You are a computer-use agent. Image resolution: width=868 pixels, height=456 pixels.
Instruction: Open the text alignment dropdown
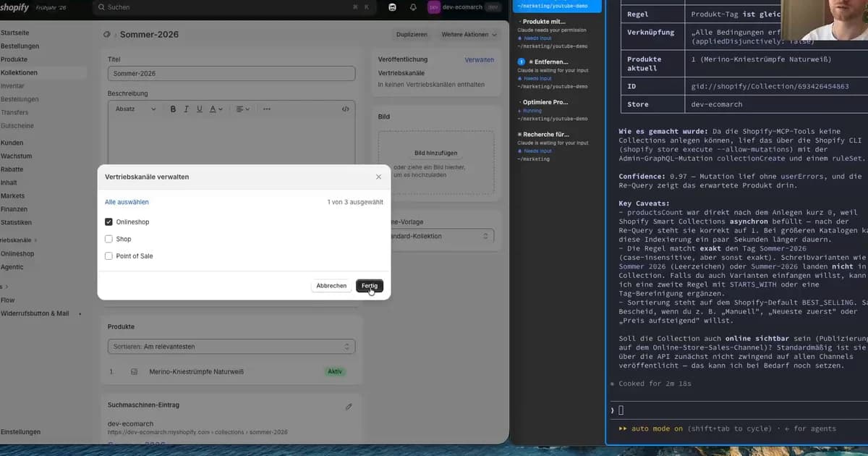(x=243, y=109)
